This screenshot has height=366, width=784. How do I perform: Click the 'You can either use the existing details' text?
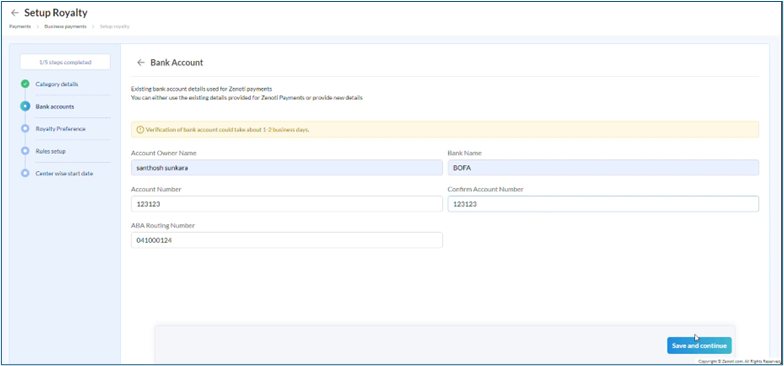pyautogui.click(x=246, y=98)
